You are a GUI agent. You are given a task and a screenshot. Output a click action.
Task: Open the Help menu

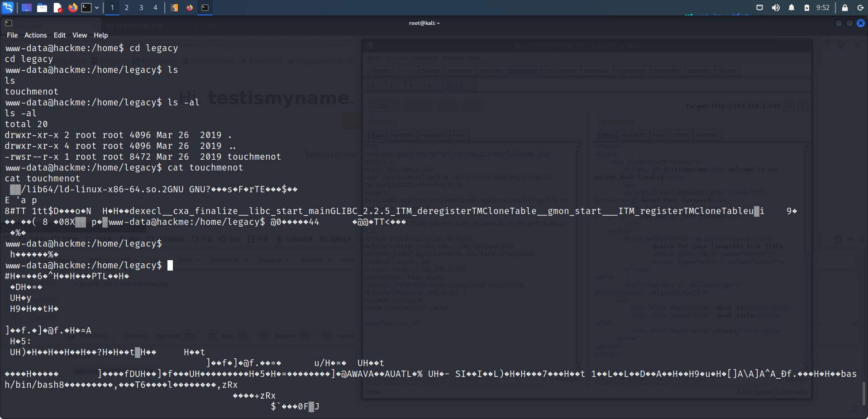pyautogui.click(x=100, y=35)
